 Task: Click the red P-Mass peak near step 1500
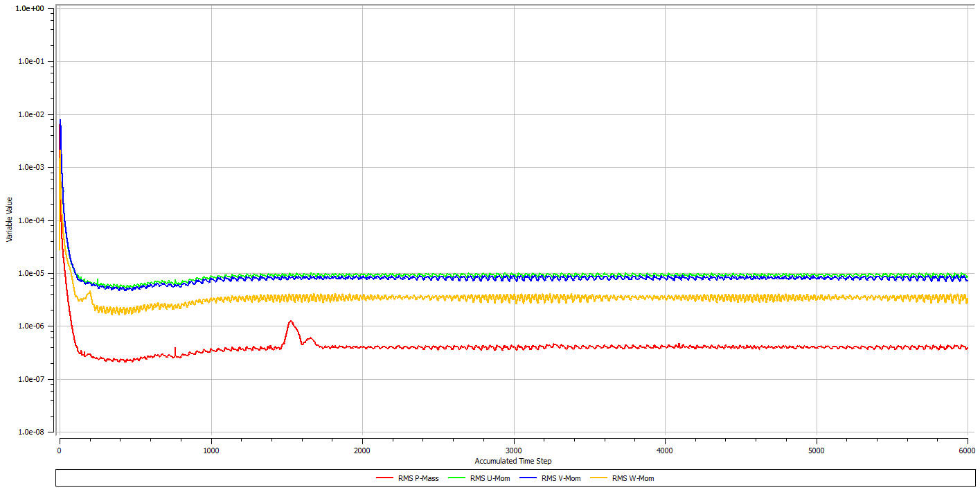(290, 322)
